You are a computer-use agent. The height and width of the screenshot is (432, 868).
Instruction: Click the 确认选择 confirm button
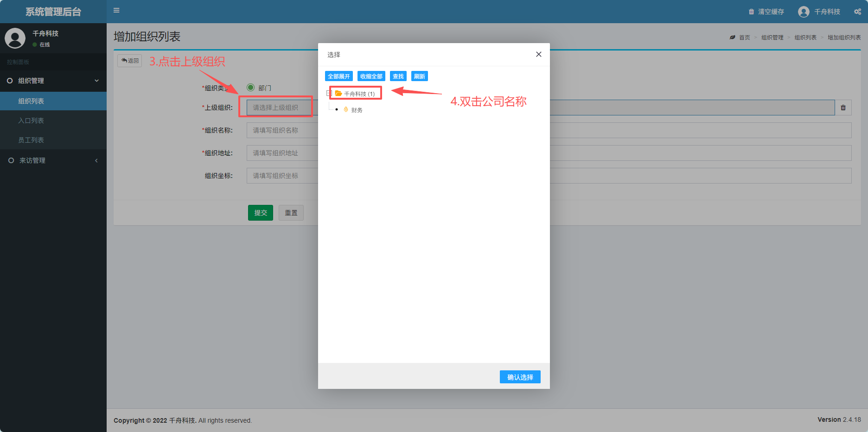pyautogui.click(x=520, y=376)
